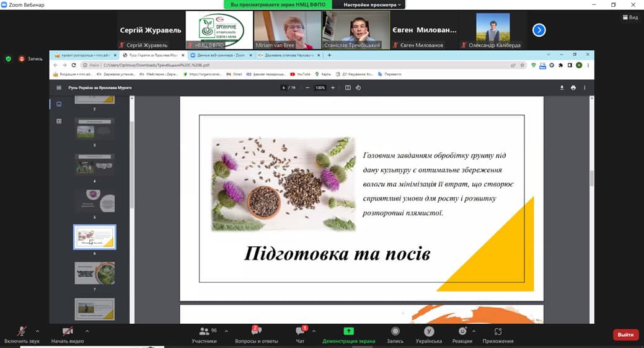Open Gmail bookmark

[234, 74]
